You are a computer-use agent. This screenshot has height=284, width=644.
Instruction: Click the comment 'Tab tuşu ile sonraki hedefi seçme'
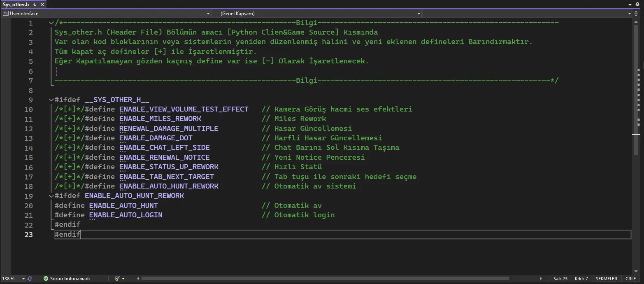345,177
